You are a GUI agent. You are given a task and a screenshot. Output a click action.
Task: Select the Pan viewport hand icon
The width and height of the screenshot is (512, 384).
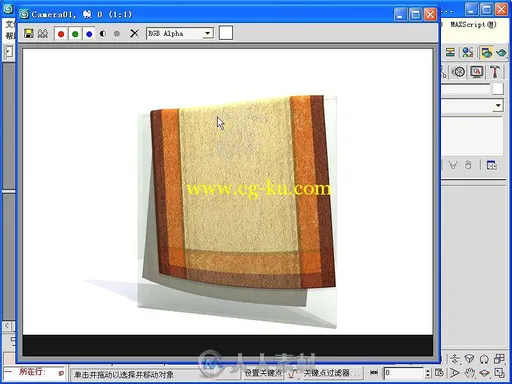pyautogui.click(x=470, y=373)
